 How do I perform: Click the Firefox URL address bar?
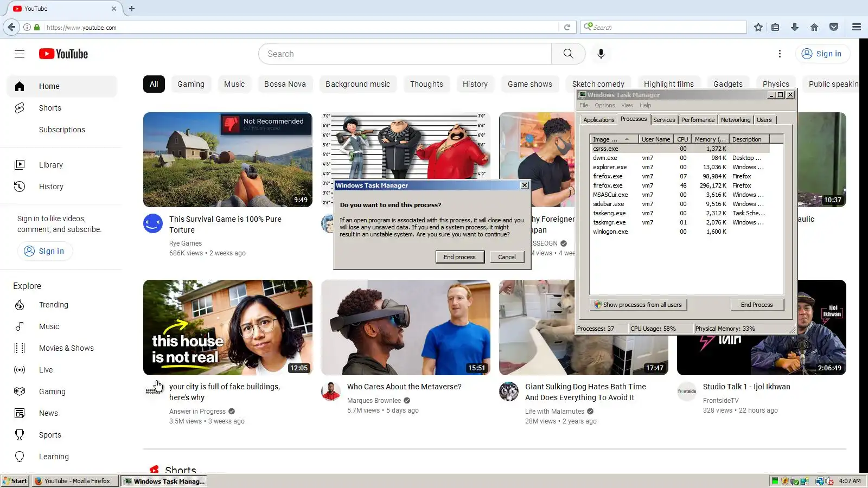click(x=301, y=27)
